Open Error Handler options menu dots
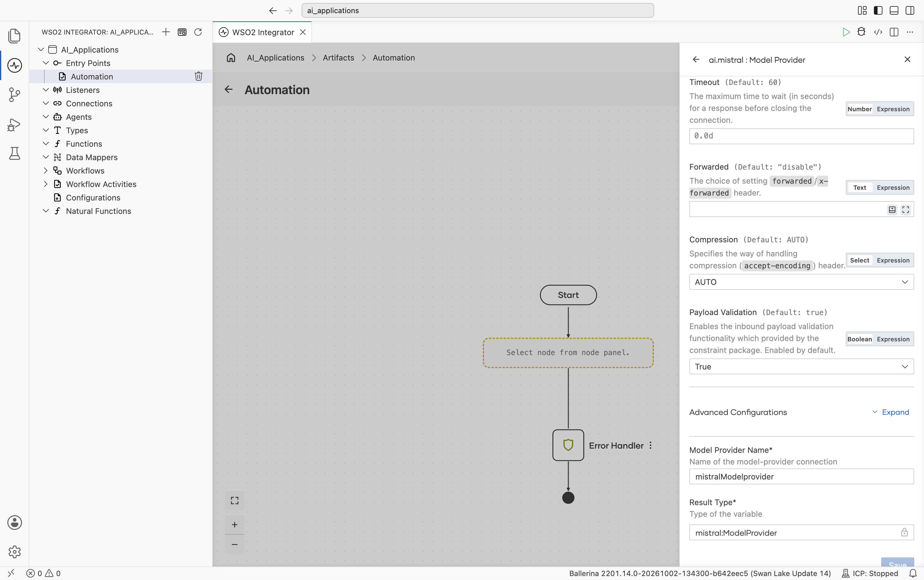 pyautogui.click(x=651, y=445)
